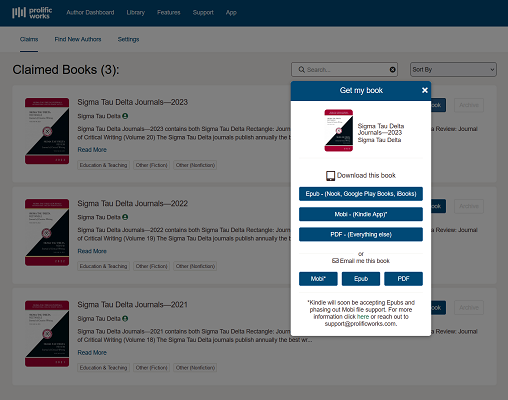Click Other (Nonfiction) tag on 2022 journals
Viewport: 508px width, 400px height.
[195, 266]
